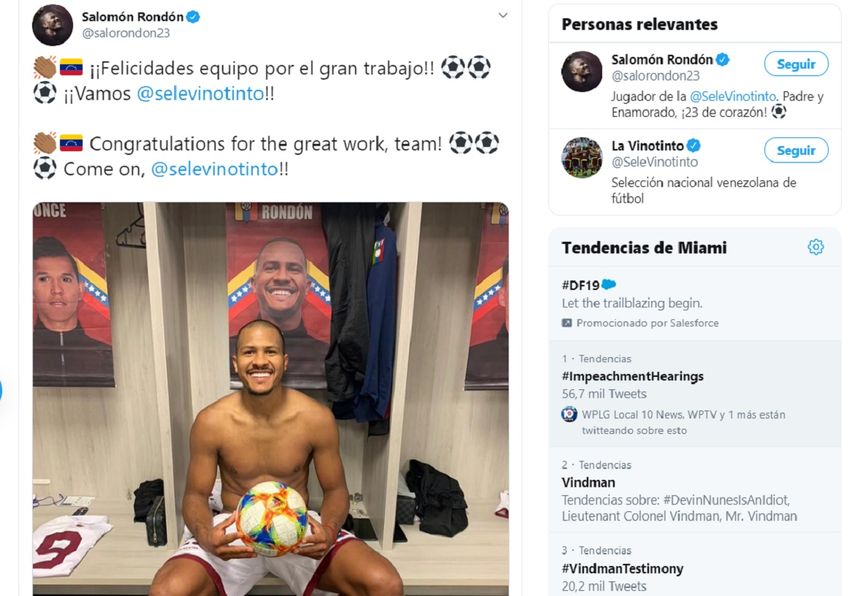This screenshot has height=596, width=855.
Task: Open the #DF19 promoted trend
Action: point(580,284)
